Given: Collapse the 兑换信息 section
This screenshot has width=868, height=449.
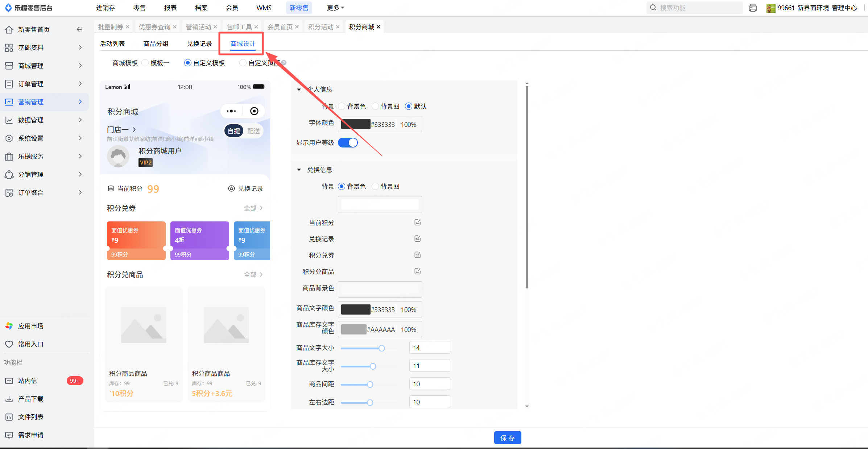Looking at the screenshot, I should (x=299, y=170).
